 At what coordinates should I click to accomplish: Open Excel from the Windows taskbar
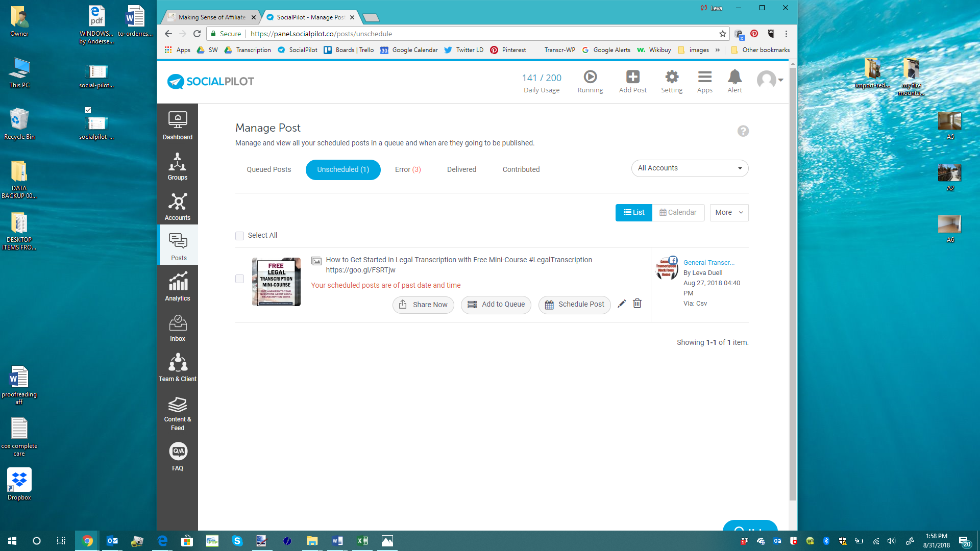click(362, 541)
